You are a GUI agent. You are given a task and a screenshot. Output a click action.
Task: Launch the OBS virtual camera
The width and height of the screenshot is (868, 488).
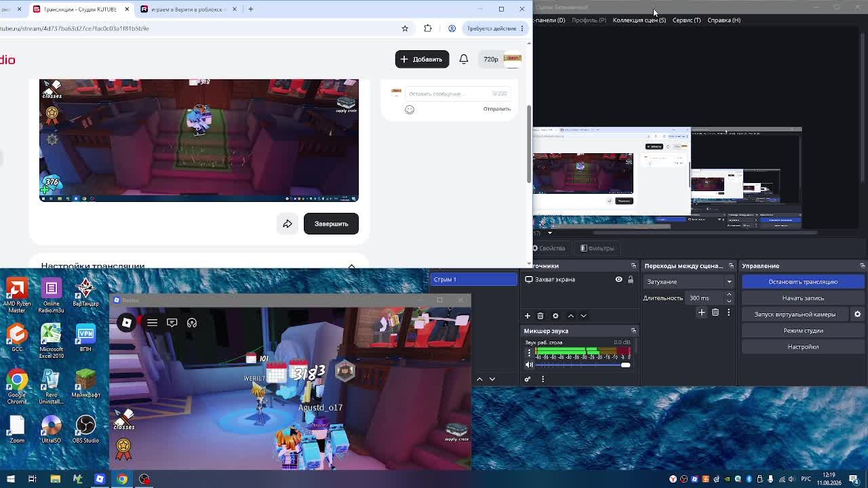(x=795, y=314)
